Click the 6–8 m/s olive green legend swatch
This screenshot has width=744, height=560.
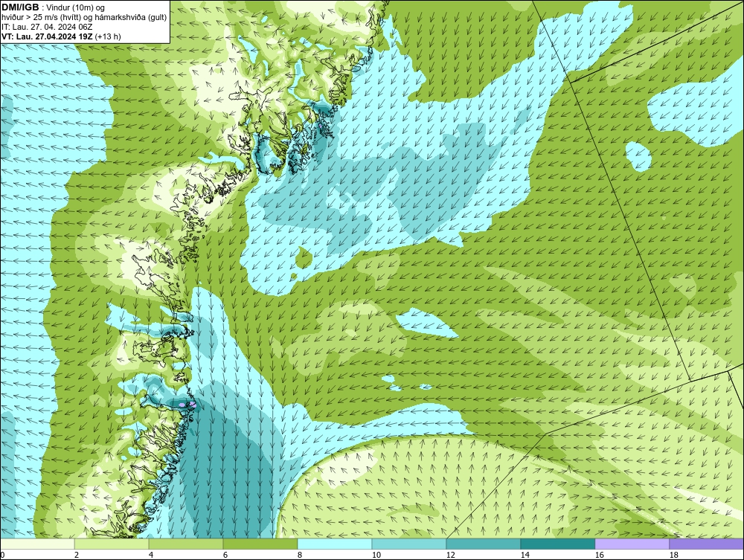click(260, 544)
